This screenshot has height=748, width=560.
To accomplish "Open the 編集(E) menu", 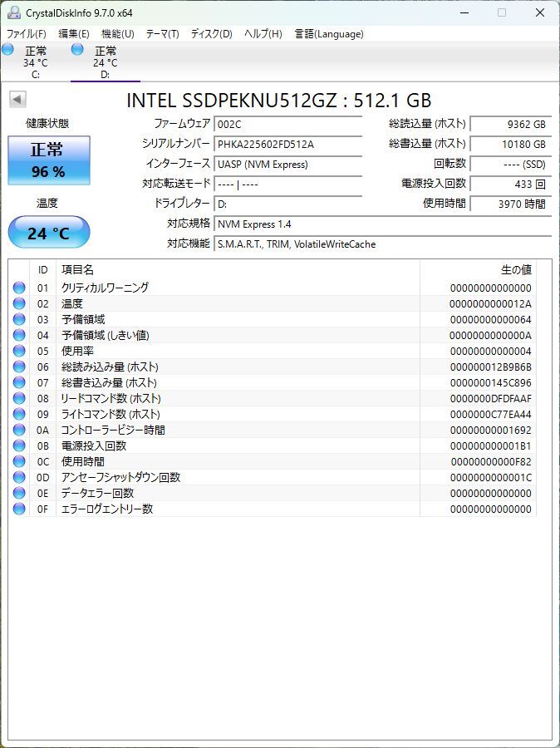I will [73, 34].
